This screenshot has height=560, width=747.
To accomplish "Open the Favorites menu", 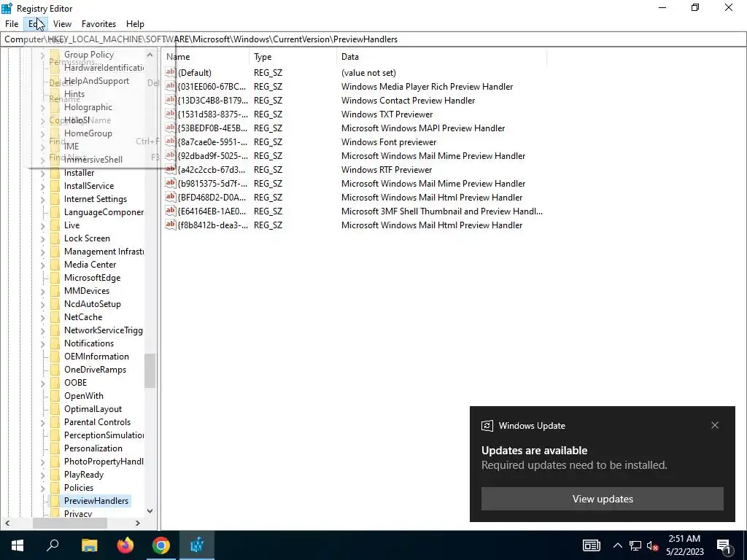I will [98, 24].
